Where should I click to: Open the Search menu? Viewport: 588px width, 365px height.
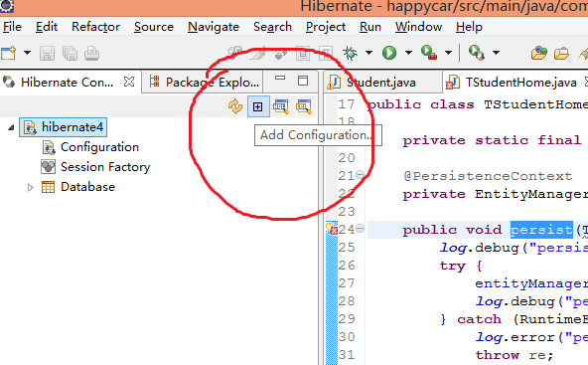272,27
